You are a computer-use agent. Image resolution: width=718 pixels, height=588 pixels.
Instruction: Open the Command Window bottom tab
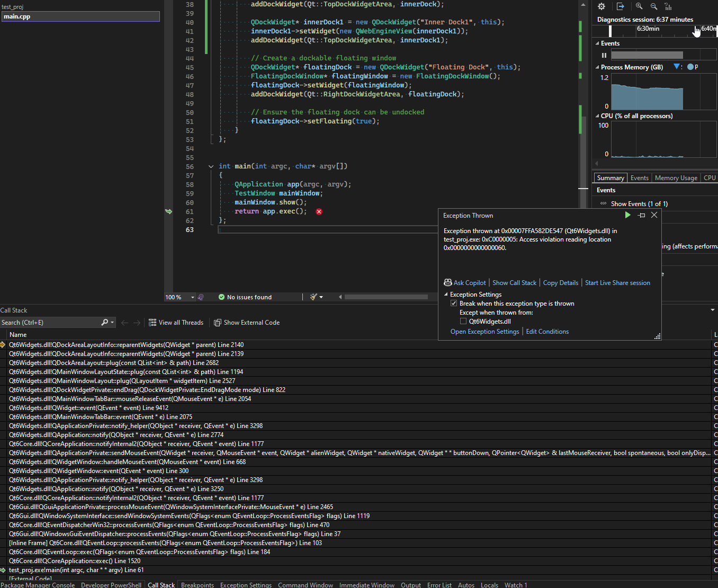[x=306, y=585]
